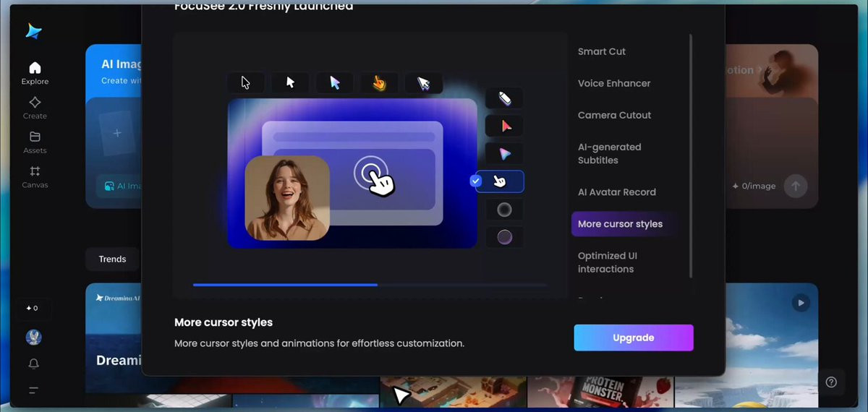Click the feature list scrollbar
This screenshot has width=868, height=412.
(x=690, y=155)
